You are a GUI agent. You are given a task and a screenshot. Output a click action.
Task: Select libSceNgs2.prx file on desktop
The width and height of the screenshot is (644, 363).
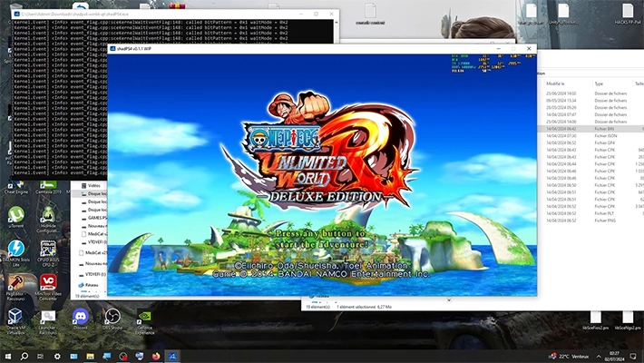pyautogui.click(x=628, y=320)
